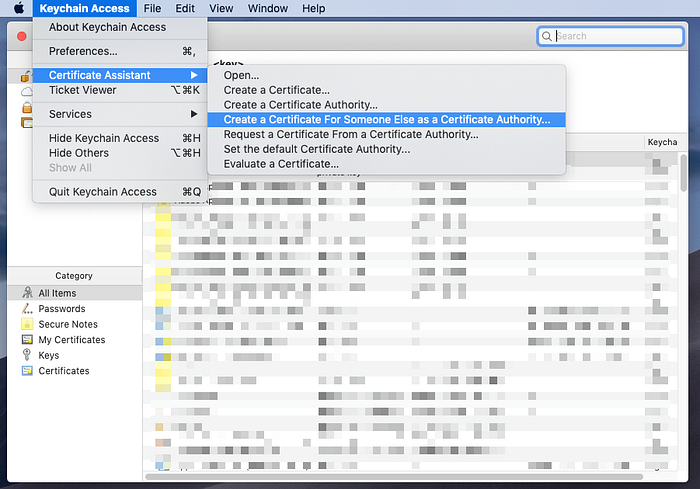Expand the Services submenu arrow

point(194,114)
